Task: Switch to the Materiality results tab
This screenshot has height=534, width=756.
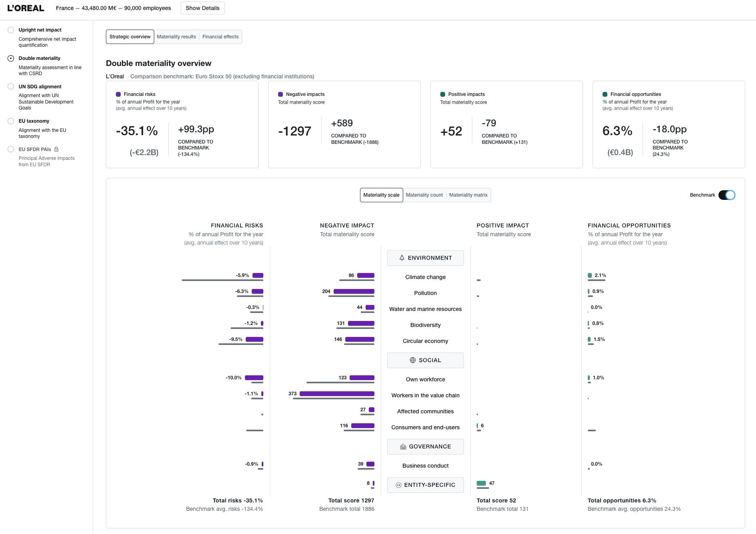Action: click(176, 37)
